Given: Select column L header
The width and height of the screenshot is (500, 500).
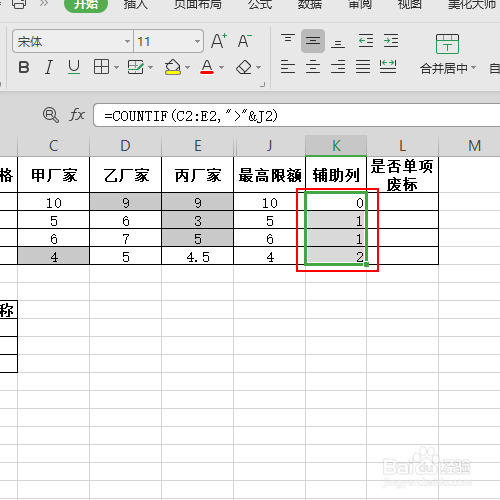Looking at the screenshot, I should 403,146.
